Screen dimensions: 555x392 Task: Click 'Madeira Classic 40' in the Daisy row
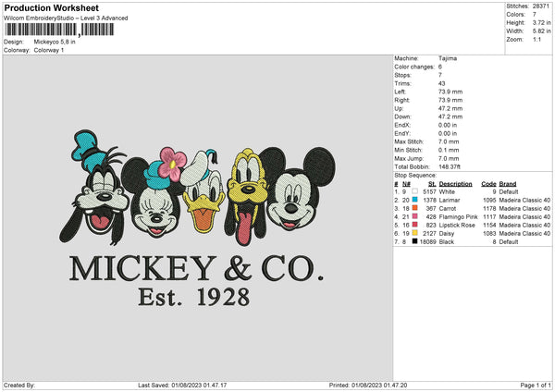pyautogui.click(x=524, y=234)
